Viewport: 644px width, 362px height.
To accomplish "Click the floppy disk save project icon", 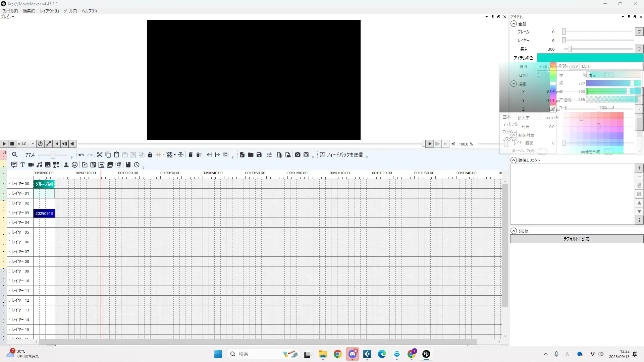I will pyautogui.click(x=259, y=155).
